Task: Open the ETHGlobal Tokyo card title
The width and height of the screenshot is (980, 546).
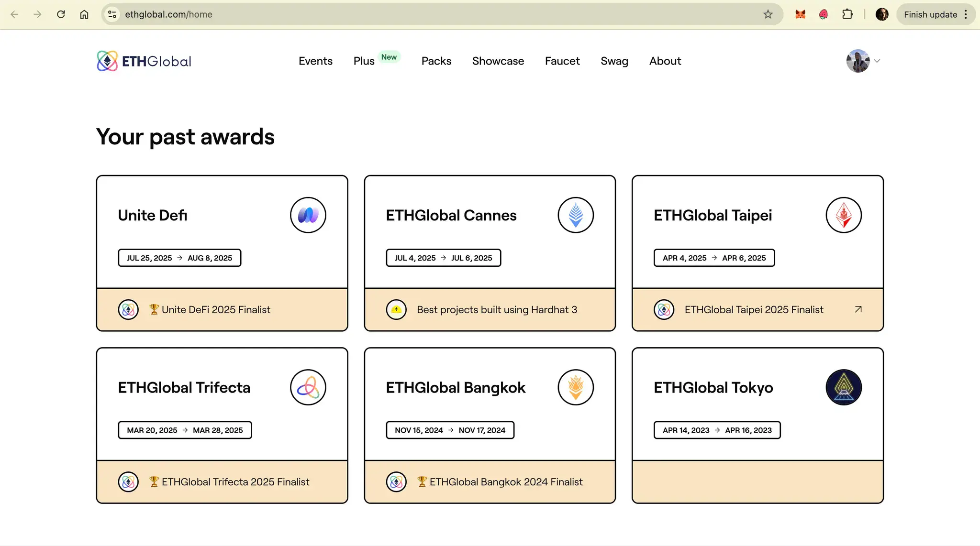Action: 713,387
